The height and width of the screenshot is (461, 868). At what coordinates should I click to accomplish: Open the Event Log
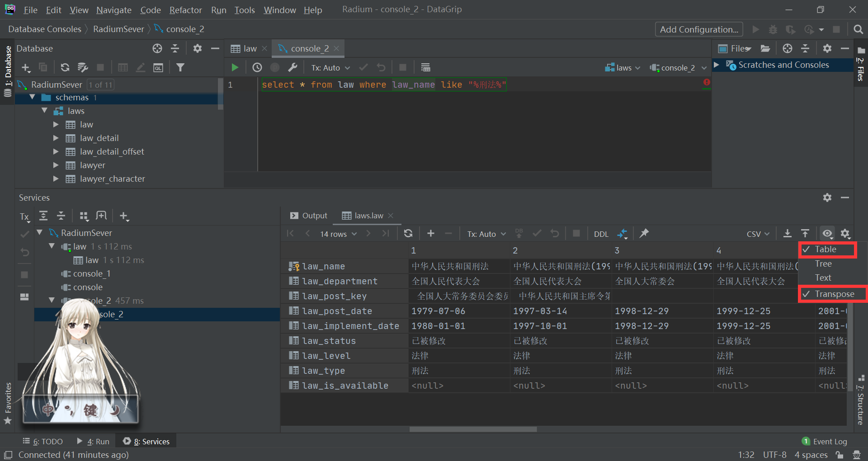(825, 441)
